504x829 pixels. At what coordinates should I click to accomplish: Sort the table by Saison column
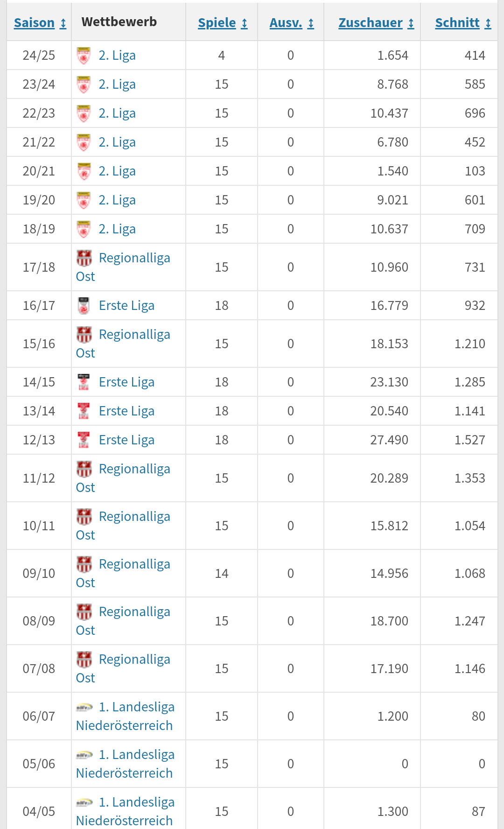pos(40,22)
